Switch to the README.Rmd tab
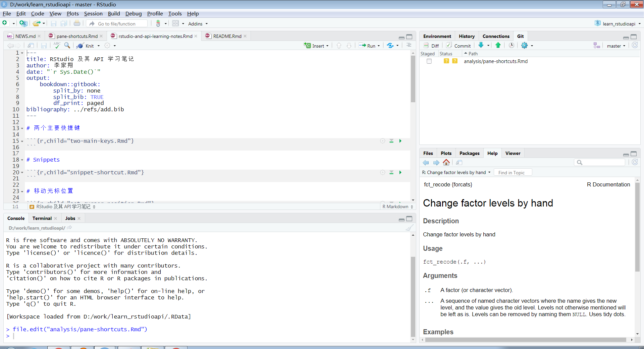 click(x=227, y=36)
